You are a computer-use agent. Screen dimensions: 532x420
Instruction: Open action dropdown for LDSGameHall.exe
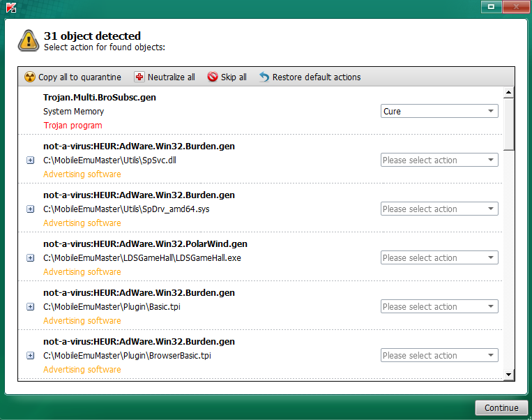439,257
